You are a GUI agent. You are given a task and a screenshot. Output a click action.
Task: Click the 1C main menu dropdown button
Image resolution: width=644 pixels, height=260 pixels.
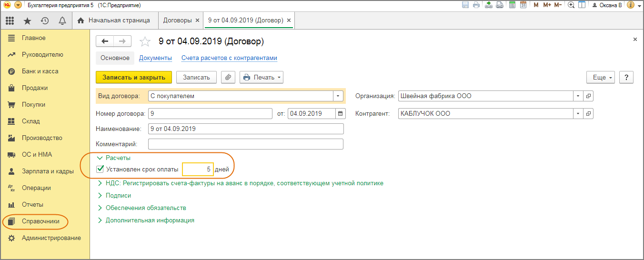click(18, 5)
